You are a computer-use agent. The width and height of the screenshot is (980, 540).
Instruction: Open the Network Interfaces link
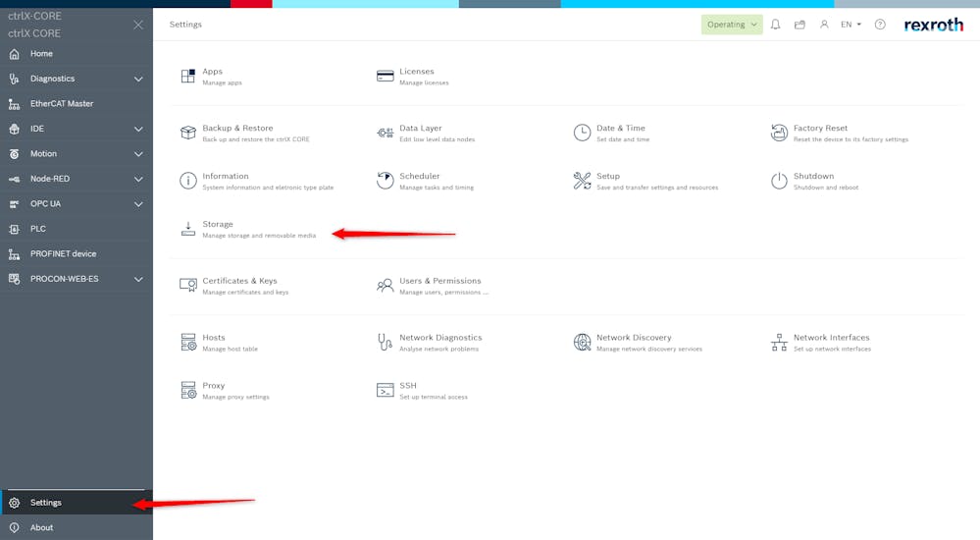(x=831, y=338)
